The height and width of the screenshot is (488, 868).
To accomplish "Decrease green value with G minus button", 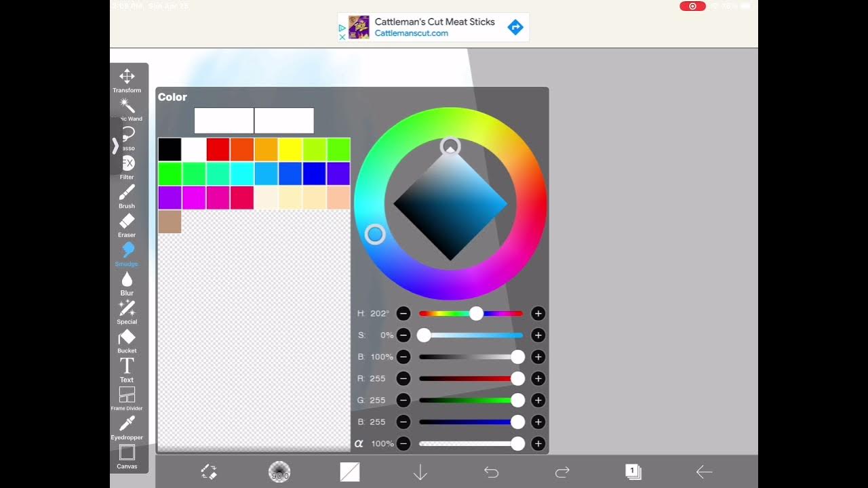I will 403,401.
